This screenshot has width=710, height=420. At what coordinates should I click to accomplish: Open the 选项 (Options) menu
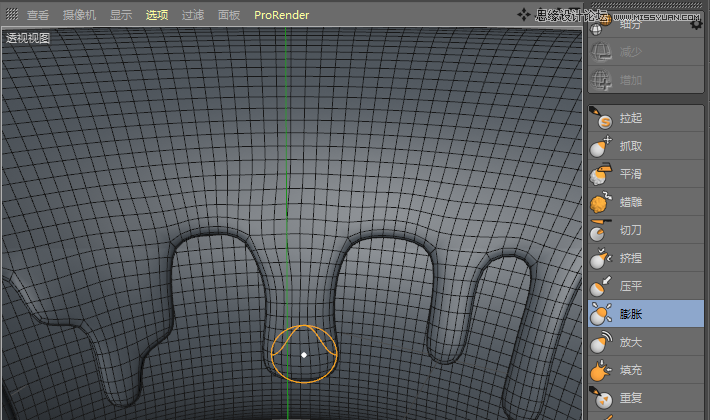pos(157,15)
